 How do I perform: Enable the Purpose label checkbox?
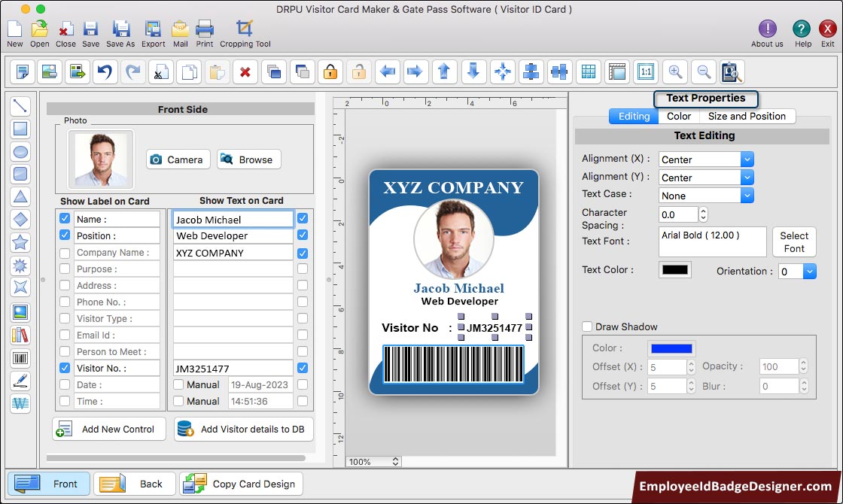(65, 269)
